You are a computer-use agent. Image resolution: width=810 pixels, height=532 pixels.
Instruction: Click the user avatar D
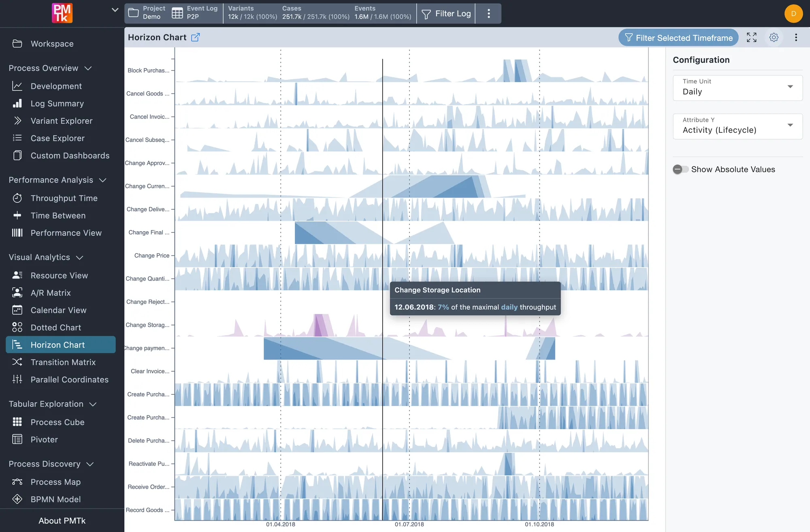tap(793, 13)
